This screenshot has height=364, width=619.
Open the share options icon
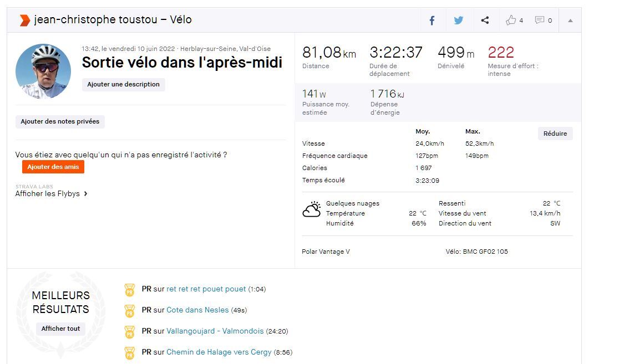point(485,20)
